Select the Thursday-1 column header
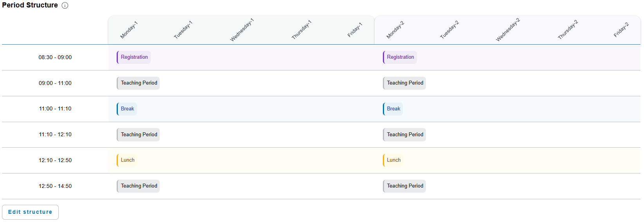Screen dimensions: 644x222 301,30
